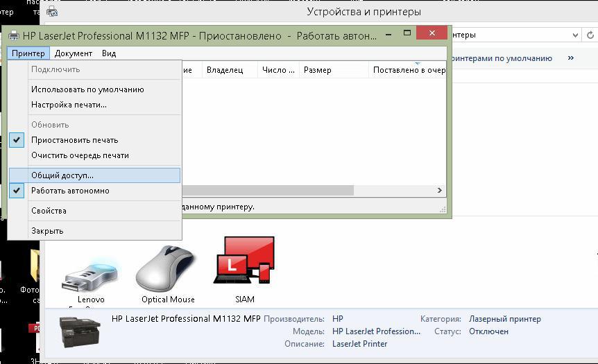598x364 pixels.
Task: Open Общий доступ... entry
Action: (x=94, y=175)
